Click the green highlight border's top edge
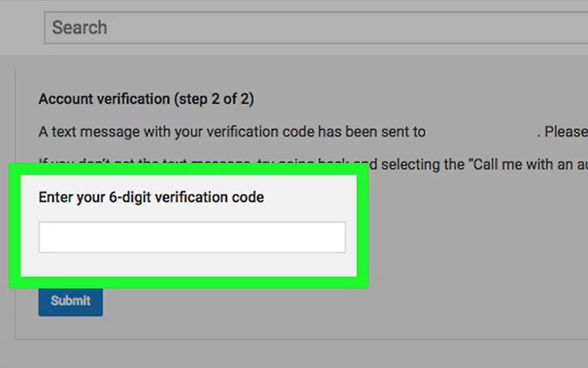Image resolution: width=588 pixels, height=368 pixels. pyautogui.click(x=187, y=166)
